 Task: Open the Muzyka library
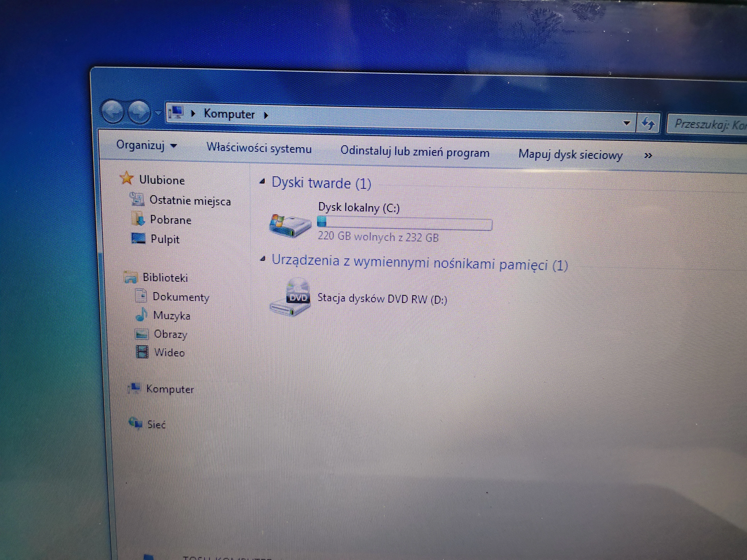point(172,316)
